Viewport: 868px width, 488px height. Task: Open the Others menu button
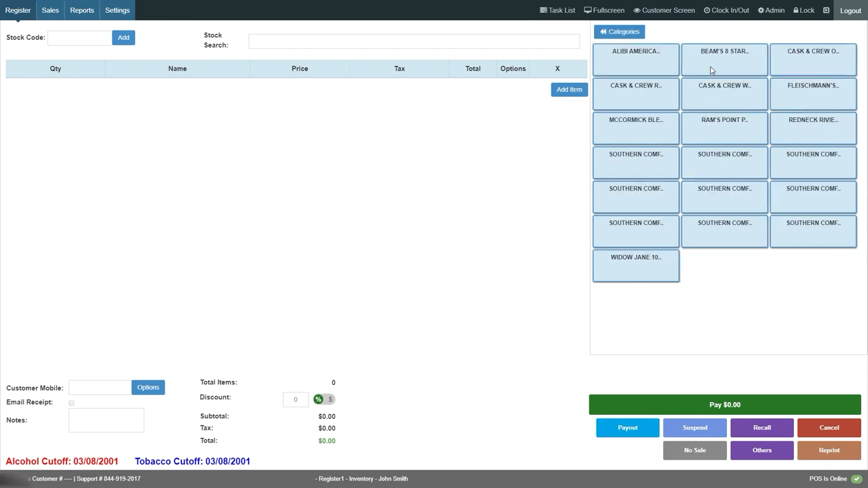[x=762, y=450]
